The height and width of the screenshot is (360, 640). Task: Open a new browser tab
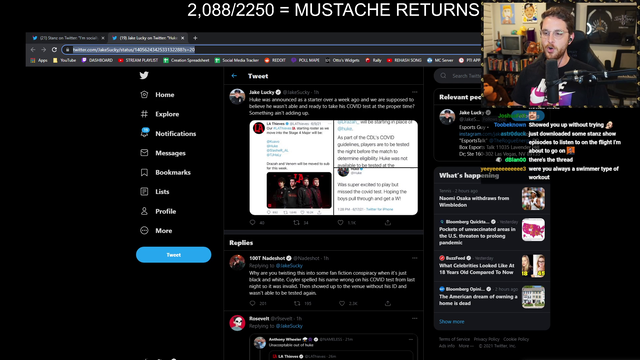[195, 38]
